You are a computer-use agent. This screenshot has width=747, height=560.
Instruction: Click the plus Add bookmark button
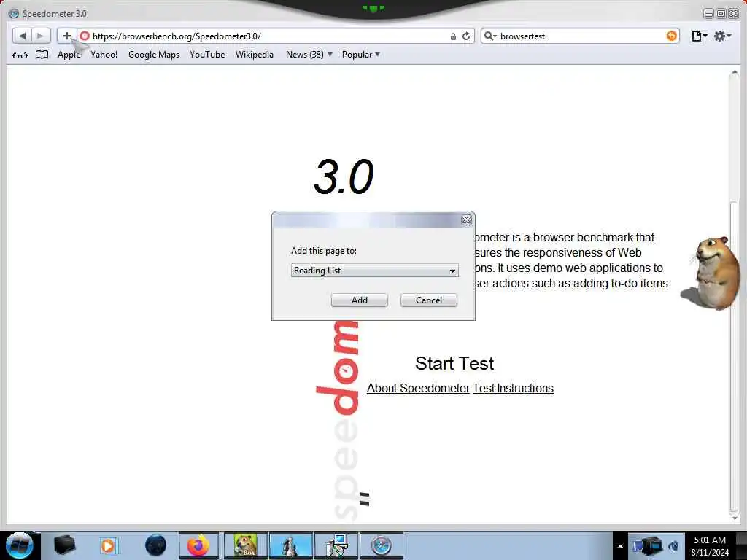coord(66,36)
